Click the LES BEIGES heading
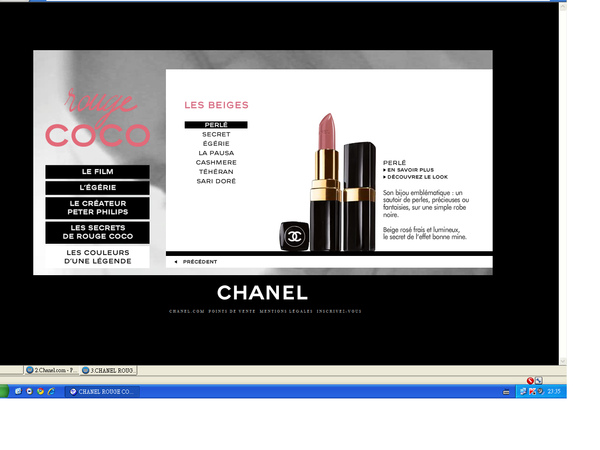This screenshot has width=600, height=450. (x=217, y=105)
